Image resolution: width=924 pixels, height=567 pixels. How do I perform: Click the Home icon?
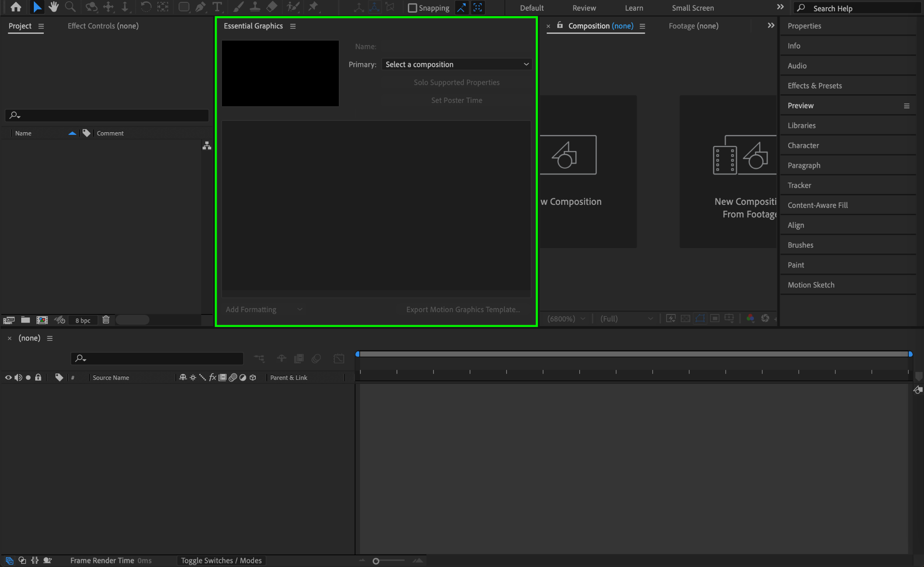[16, 7]
